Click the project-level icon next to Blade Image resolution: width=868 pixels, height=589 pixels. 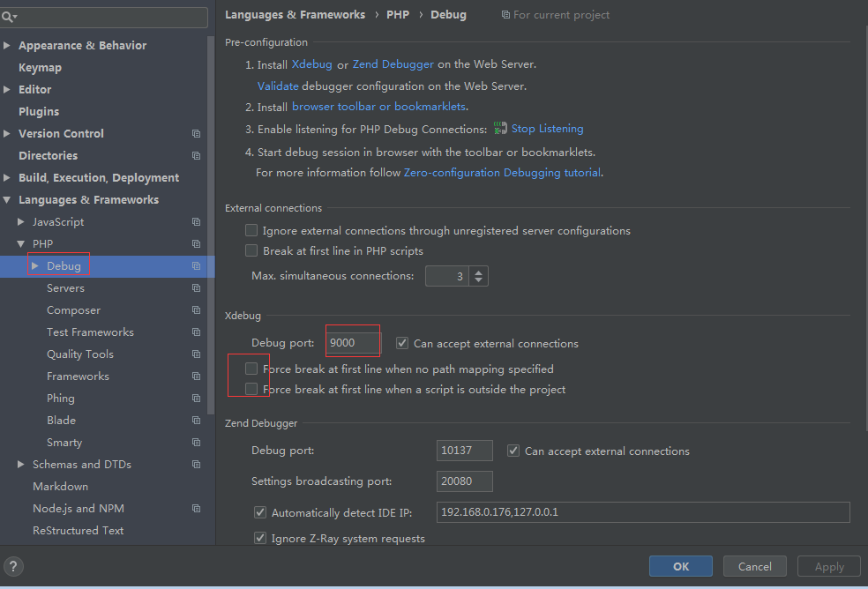click(196, 421)
